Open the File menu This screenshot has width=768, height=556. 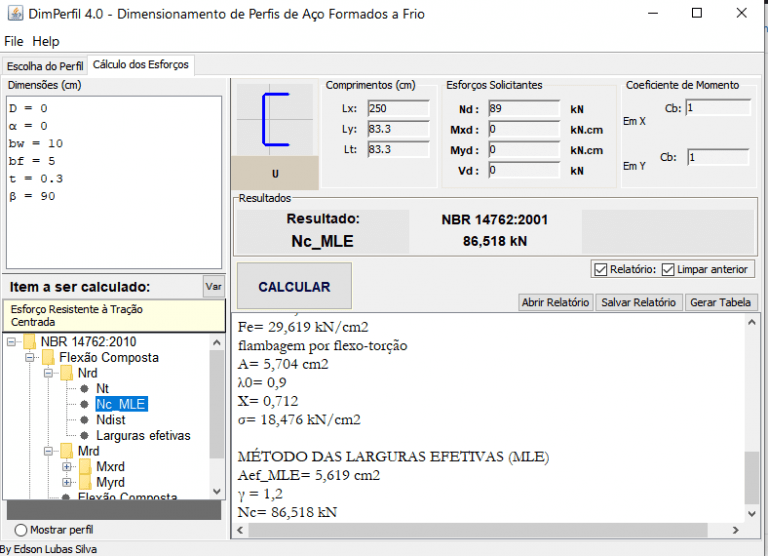[14, 41]
